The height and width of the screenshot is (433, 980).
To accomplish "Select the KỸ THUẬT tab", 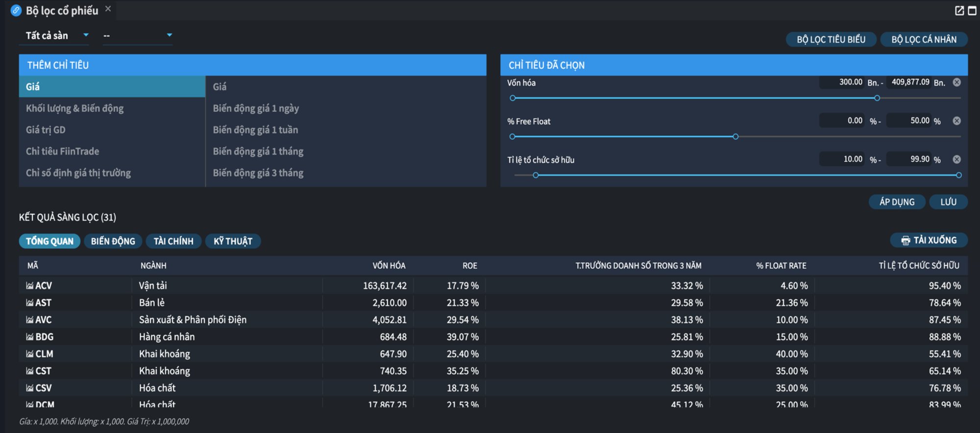I will [233, 241].
